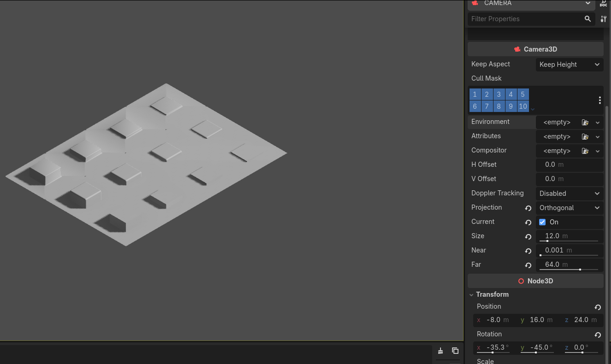Revert the Position transform values
Screen dimensions: 611x364
pos(598,307)
